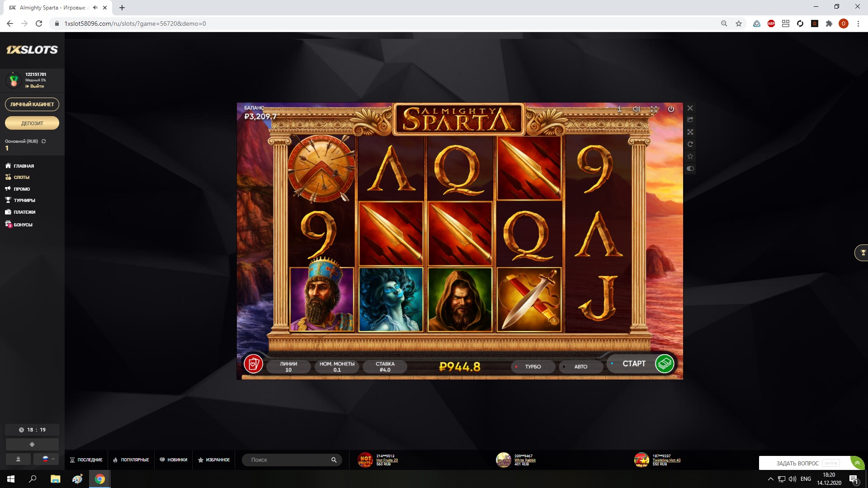Show НОВИНКИ new games tab
This screenshot has height=488, width=868.
[173, 460]
